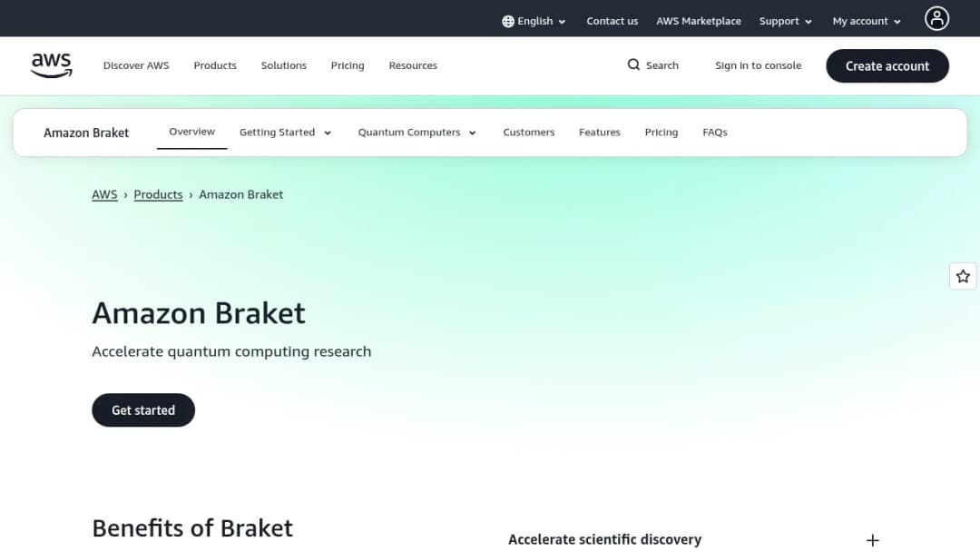Click the globe language icon
Screen dimensions: 980x552
[508, 21]
